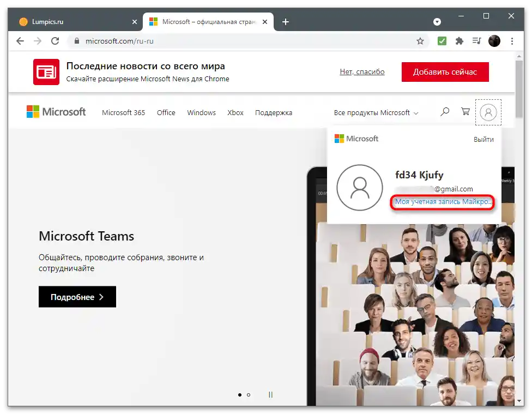
Task: Click the large profile picture in popup
Action: point(360,188)
